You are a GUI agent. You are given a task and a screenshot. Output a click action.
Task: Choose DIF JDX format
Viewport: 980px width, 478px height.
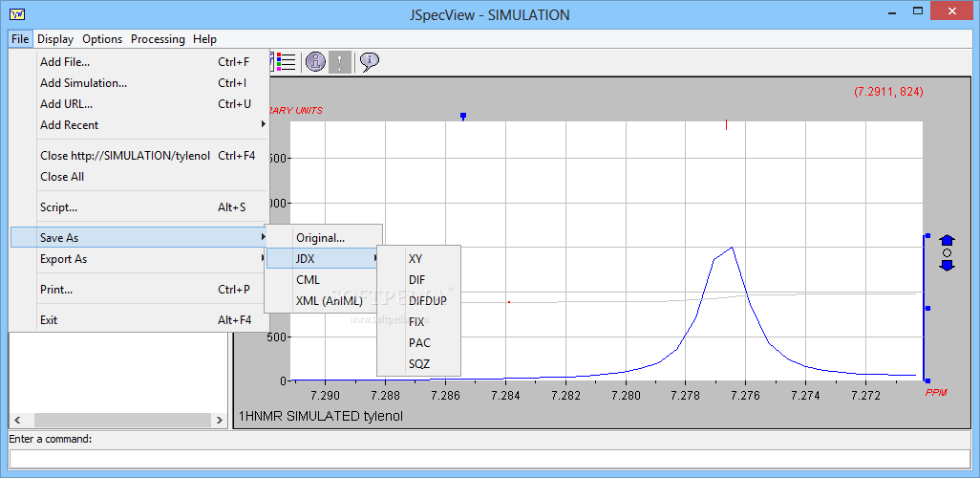pos(418,280)
